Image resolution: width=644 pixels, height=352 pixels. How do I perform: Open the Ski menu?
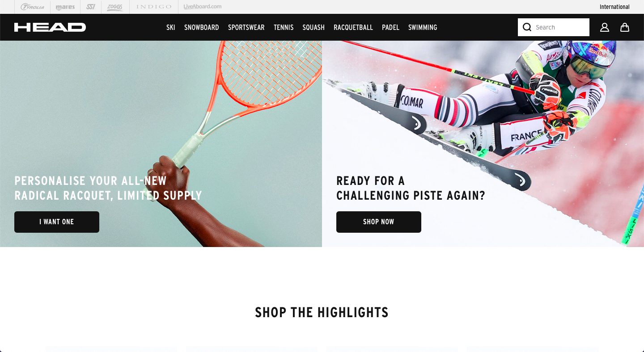click(171, 27)
